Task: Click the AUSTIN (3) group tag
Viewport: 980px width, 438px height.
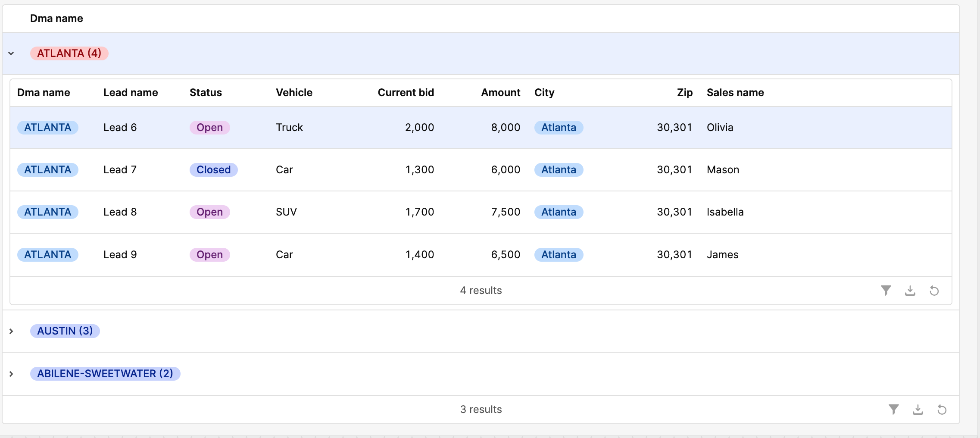Action: (65, 331)
